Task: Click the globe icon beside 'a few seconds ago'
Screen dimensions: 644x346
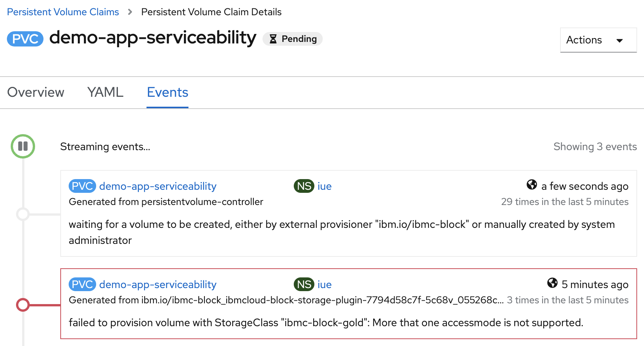Action: coord(531,185)
